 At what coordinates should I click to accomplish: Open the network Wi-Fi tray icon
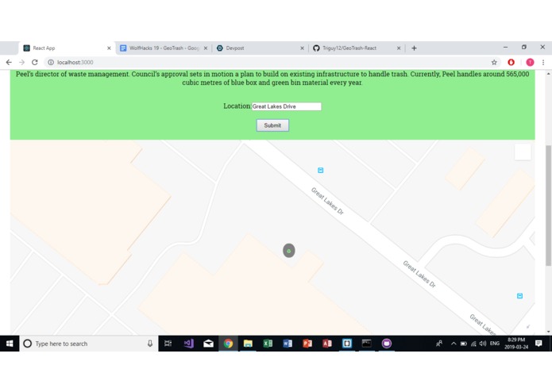tap(473, 344)
